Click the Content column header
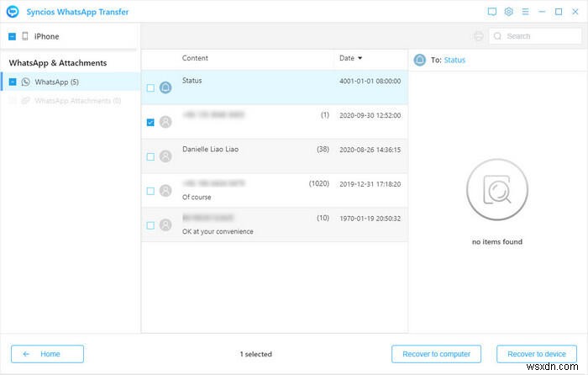This screenshot has width=588, height=375. (195, 58)
